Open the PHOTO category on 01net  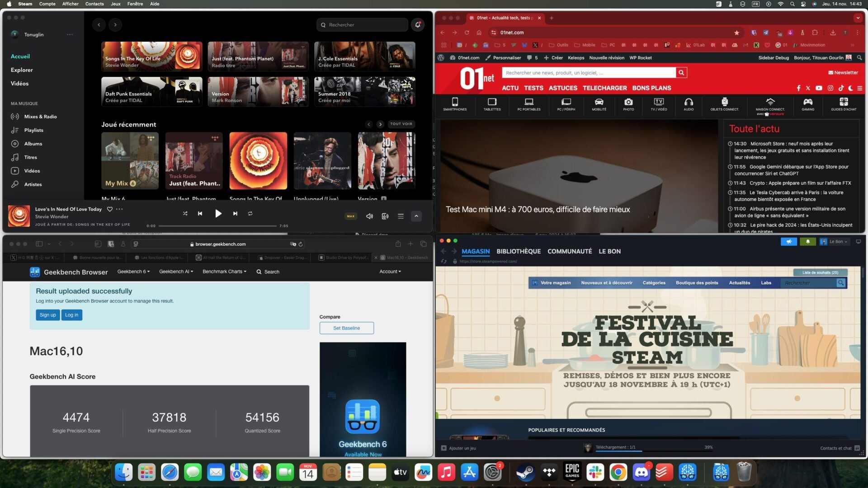(x=628, y=104)
